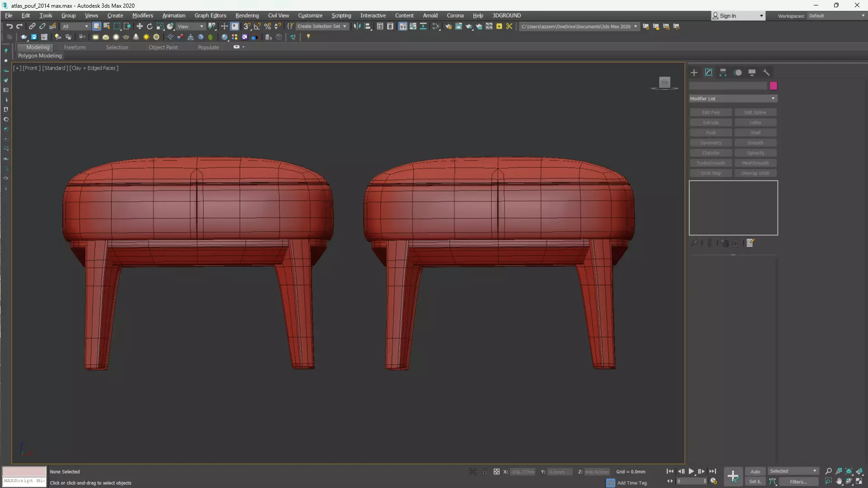Click the Edit Poly modifier button

tap(711, 112)
